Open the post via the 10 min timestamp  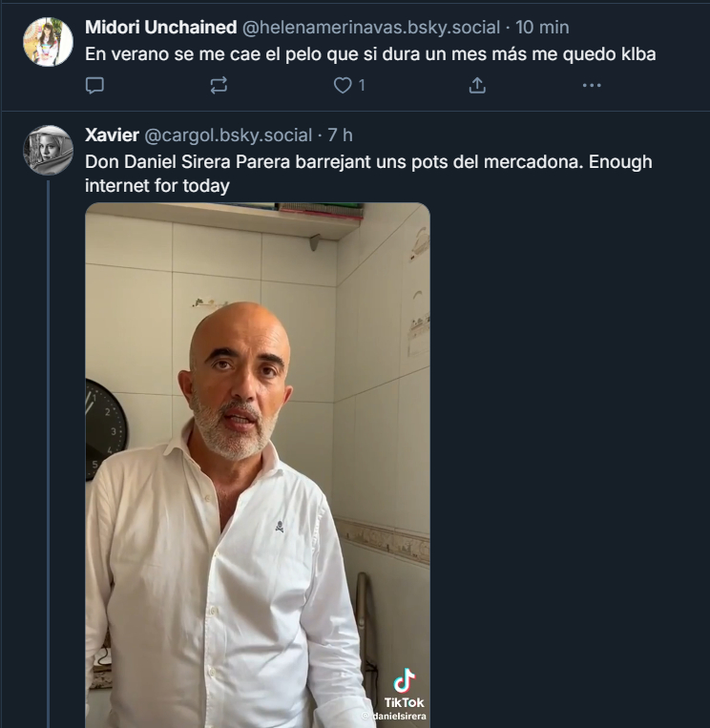pyautogui.click(x=542, y=28)
